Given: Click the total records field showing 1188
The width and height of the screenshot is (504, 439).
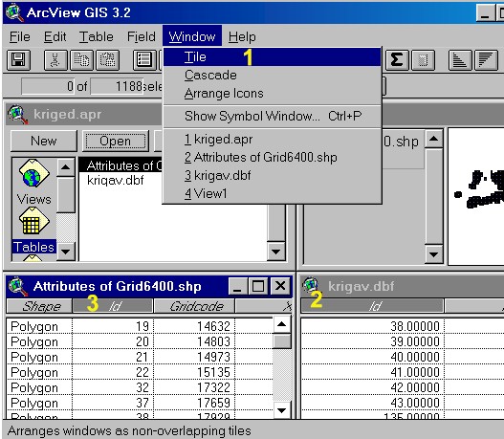Looking at the screenshot, I should coord(117,86).
